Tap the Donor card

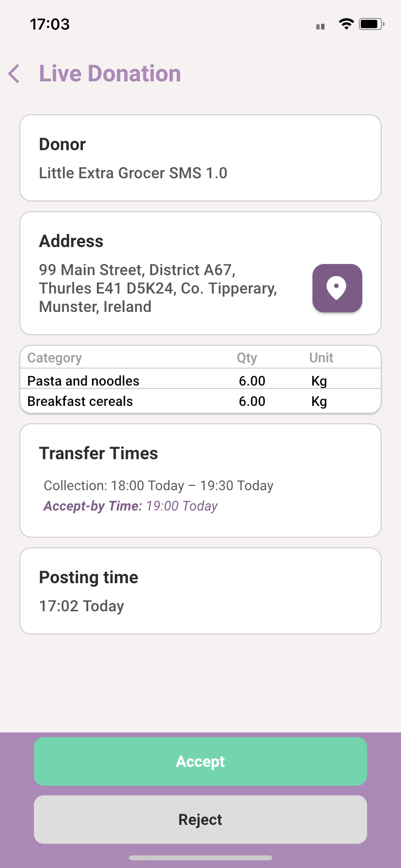[200, 158]
